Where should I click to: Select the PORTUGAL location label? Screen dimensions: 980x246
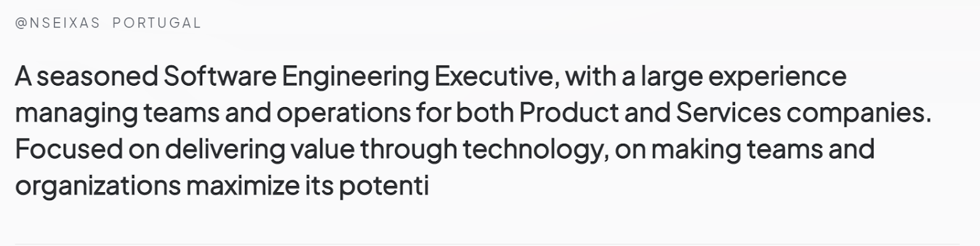157,23
